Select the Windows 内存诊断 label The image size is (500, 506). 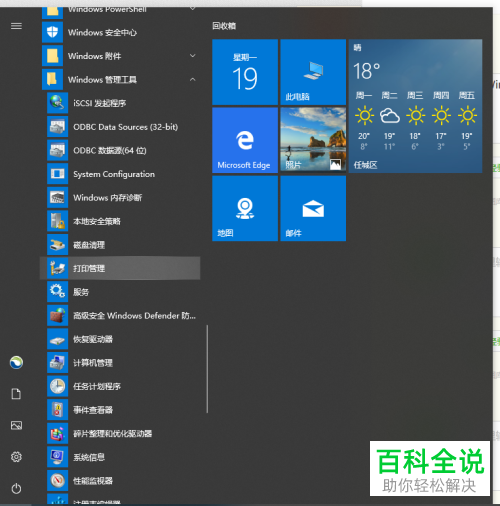coord(108,198)
